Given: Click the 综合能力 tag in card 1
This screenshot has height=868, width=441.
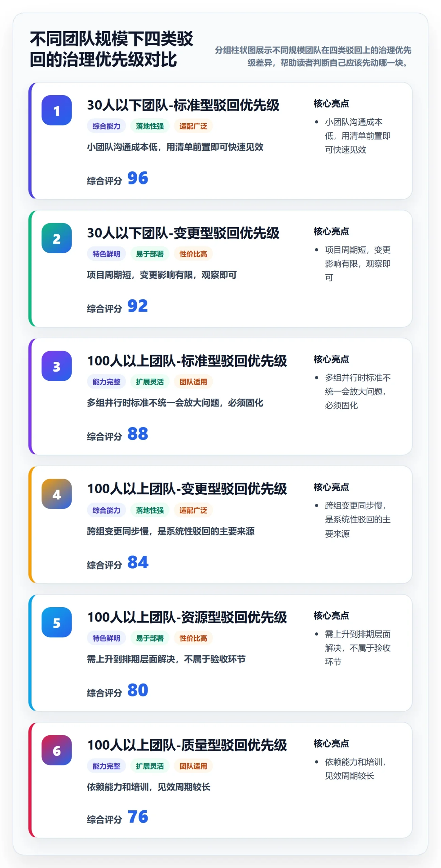Looking at the screenshot, I should point(107,126).
